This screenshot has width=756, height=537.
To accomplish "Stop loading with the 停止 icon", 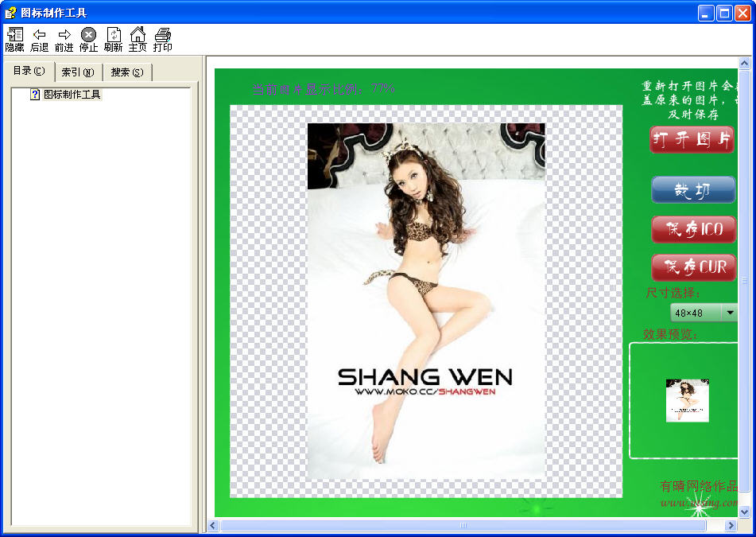I will (x=88, y=40).
